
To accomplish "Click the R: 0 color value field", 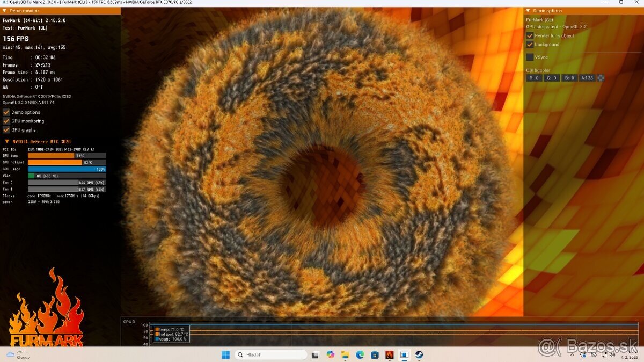I will pos(534,78).
